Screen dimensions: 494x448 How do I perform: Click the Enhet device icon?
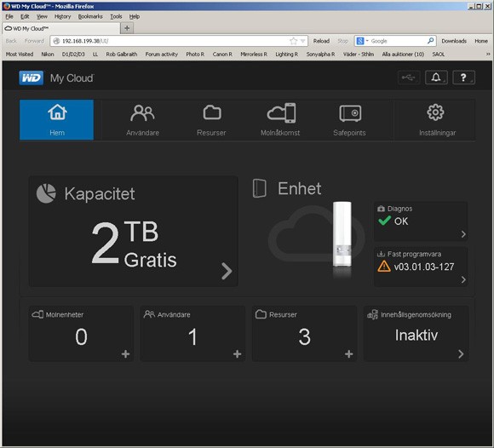260,188
